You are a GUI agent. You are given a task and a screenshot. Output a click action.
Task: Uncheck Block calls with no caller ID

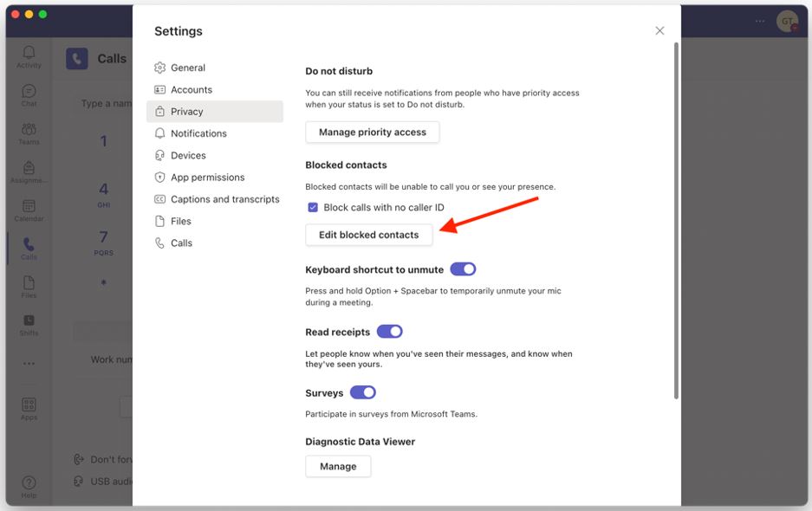pyautogui.click(x=313, y=207)
